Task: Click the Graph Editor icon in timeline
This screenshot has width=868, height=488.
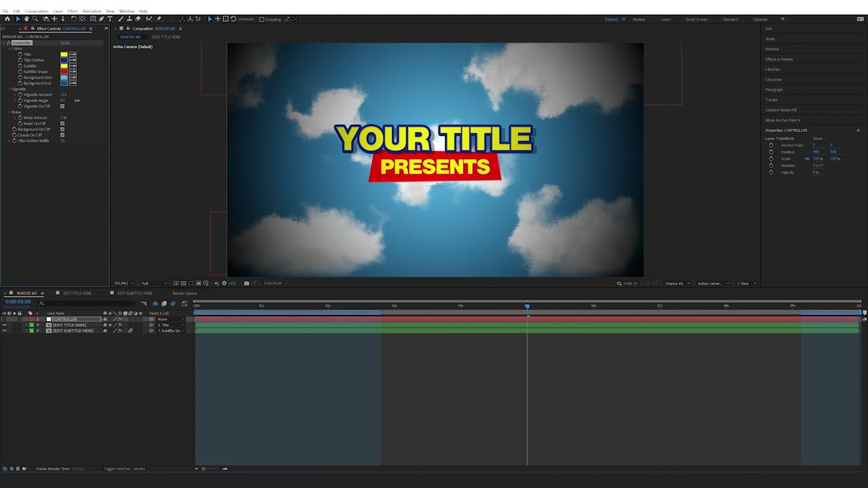Action: [184, 304]
